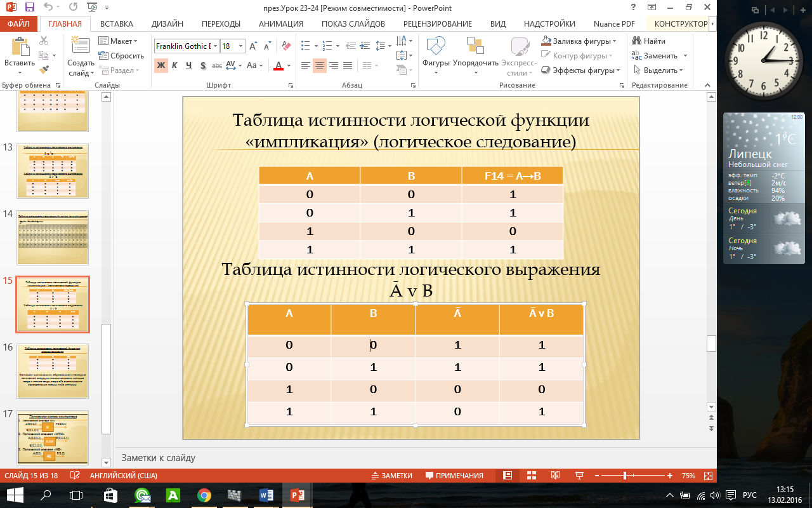Select slide 16 thumbnail
This screenshot has width=812, height=508.
pyautogui.click(x=53, y=370)
